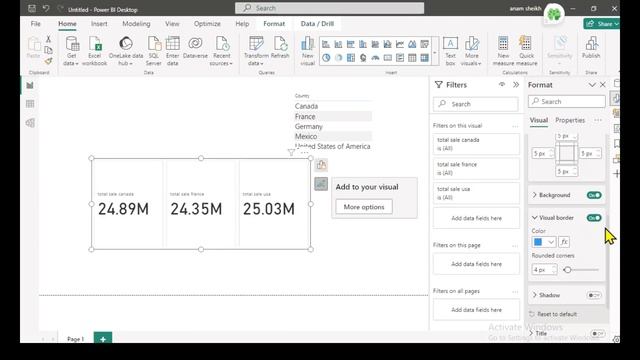
Task: Expand the Shadow section
Action: click(x=534, y=295)
